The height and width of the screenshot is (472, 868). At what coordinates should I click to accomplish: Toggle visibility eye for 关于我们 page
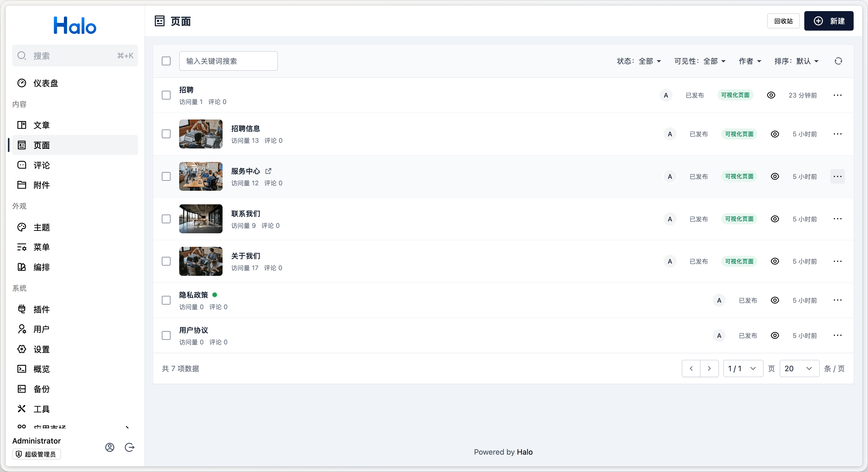(x=775, y=261)
